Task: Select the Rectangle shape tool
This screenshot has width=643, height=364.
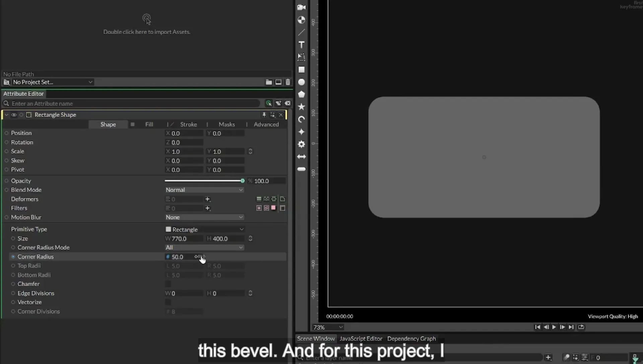Action: pyautogui.click(x=301, y=70)
